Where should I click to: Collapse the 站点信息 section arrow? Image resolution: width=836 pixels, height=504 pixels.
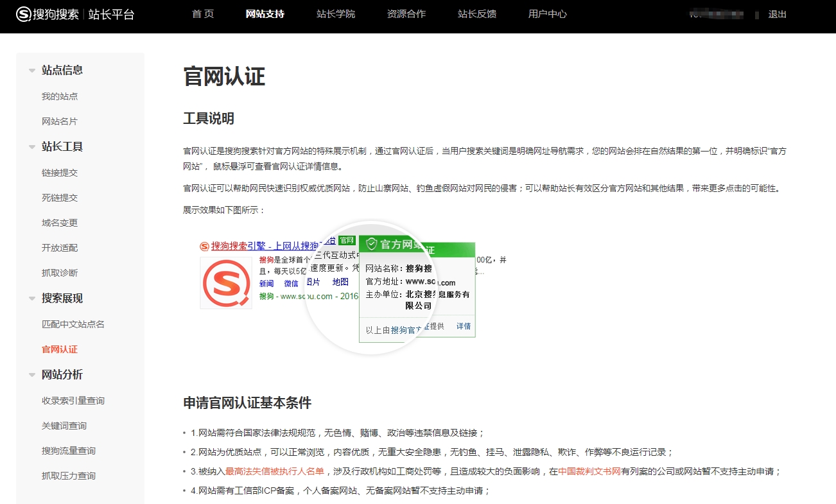32,71
